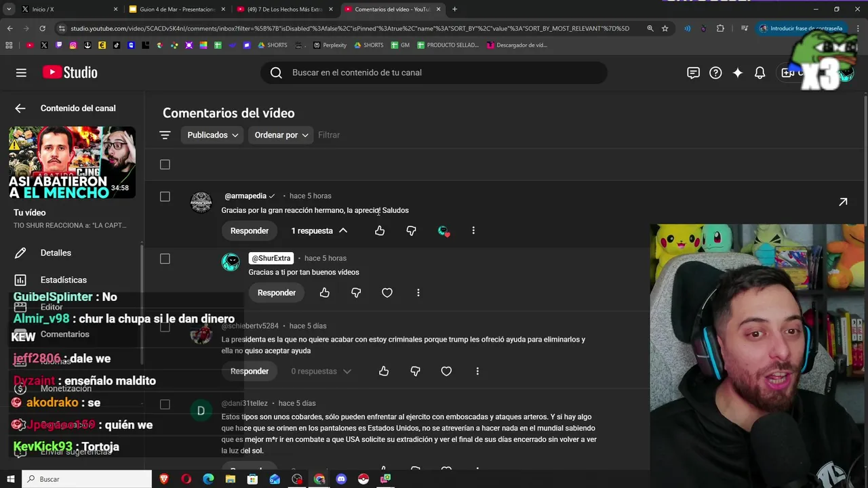This screenshot has width=868, height=488.
Task: Open the Detalles pencil icon
Action: (20, 253)
